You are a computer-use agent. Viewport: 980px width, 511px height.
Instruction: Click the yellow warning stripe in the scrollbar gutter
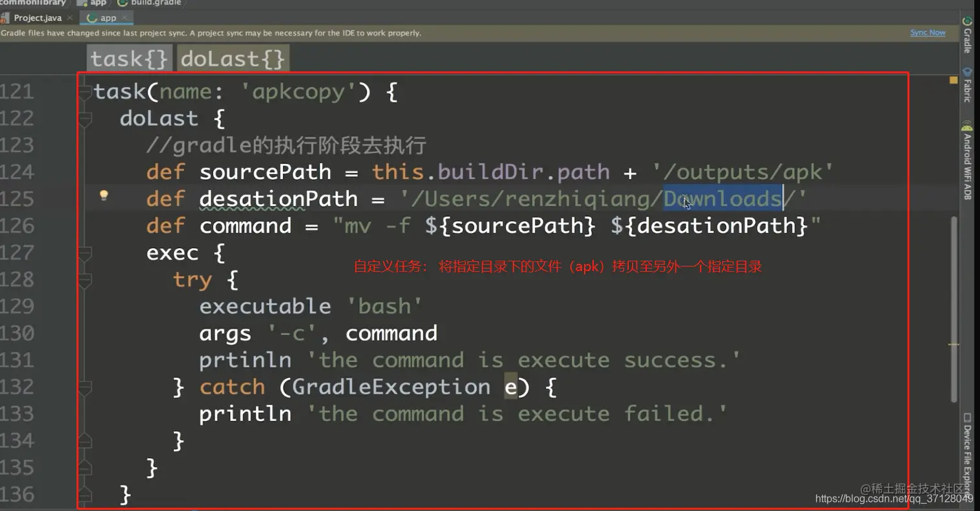(953, 344)
